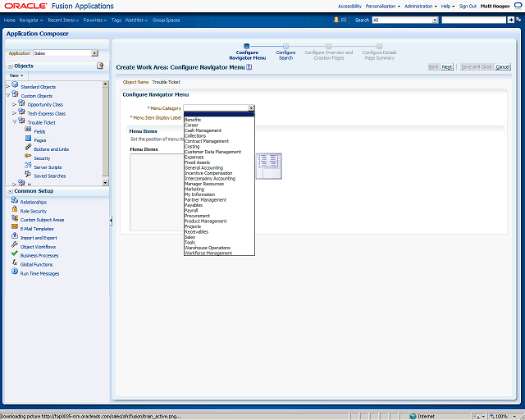The image size is (525, 420).
Task: Click the Sign Out link
Action: (468, 6)
